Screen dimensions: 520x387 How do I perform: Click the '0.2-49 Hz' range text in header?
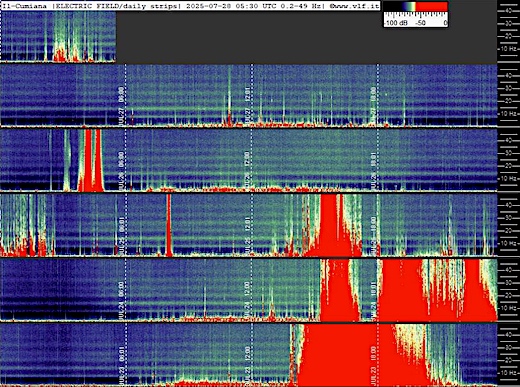[x=301, y=6]
